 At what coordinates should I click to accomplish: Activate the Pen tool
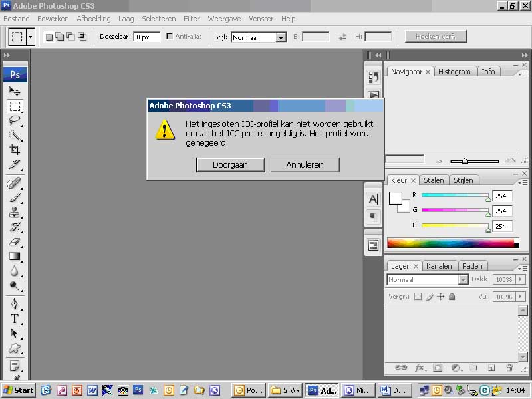point(15,304)
